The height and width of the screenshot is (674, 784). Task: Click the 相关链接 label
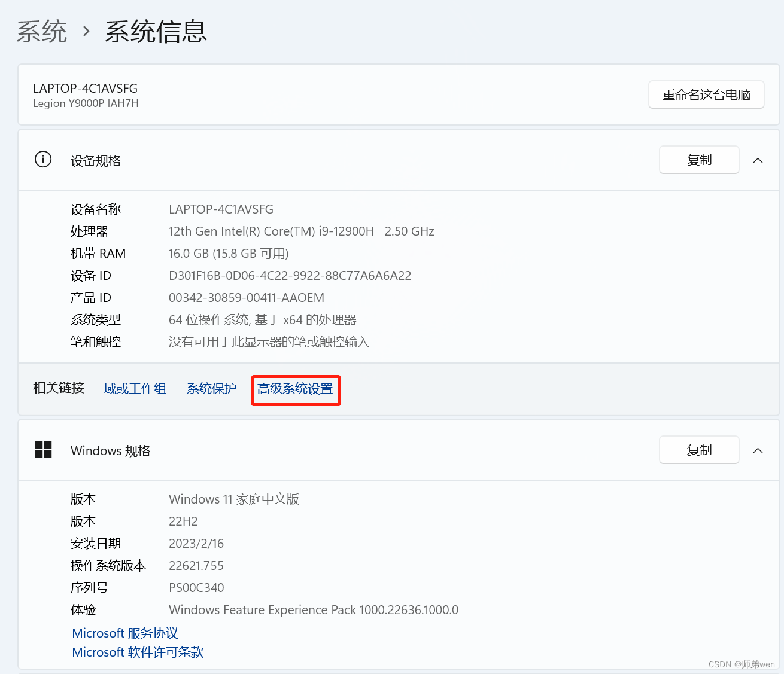(x=59, y=388)
